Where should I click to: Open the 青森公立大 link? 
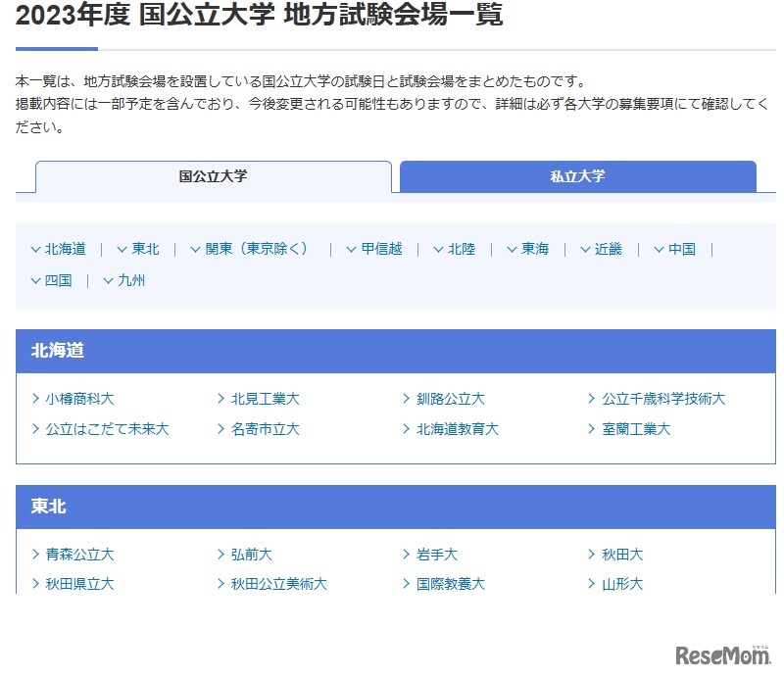coord(73,555)
